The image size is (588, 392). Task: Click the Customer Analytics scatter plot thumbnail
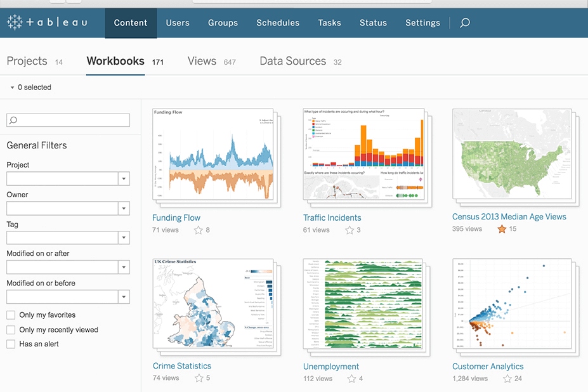[513, 303]
